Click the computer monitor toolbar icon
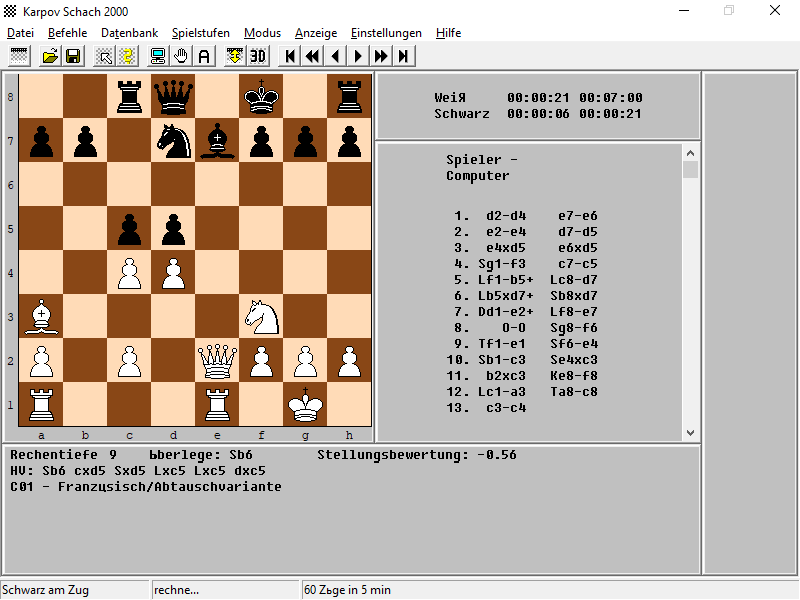 [158, 56]
